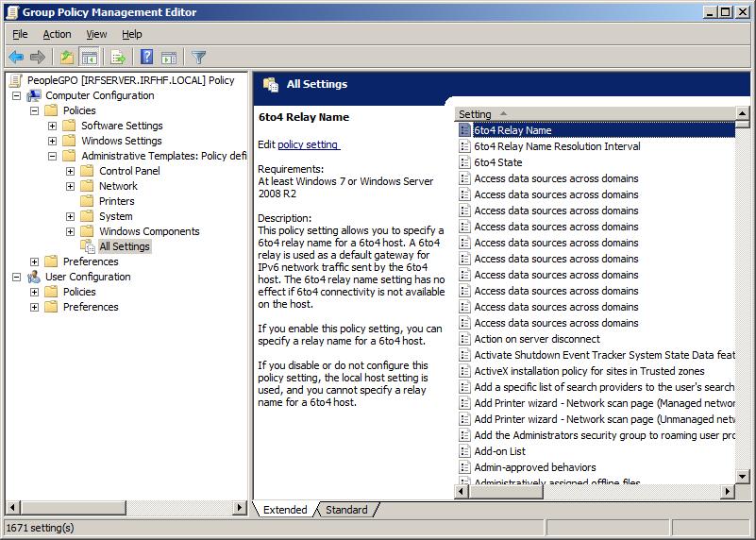Expand the Windows Components node
Image resolution: width=756 pixels, height=540 pixels.
pos(71,231)
